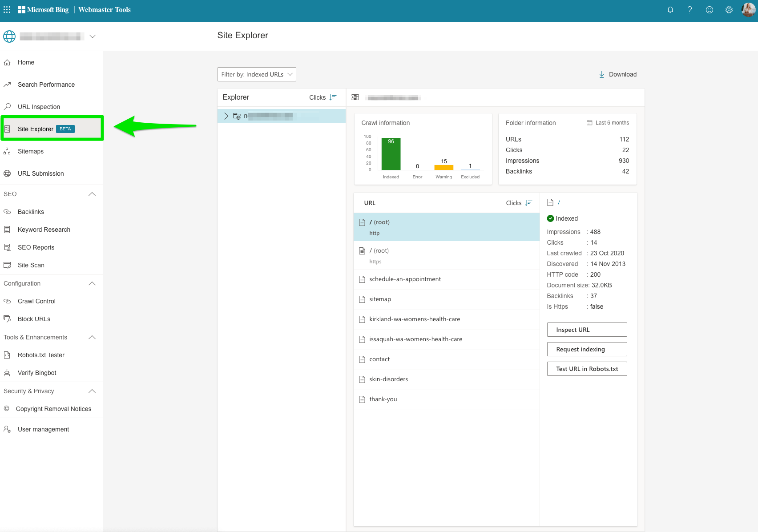Open Search Performance in the sidebar
The width and height of the screenshot is (758, 532).
[46, 85]
